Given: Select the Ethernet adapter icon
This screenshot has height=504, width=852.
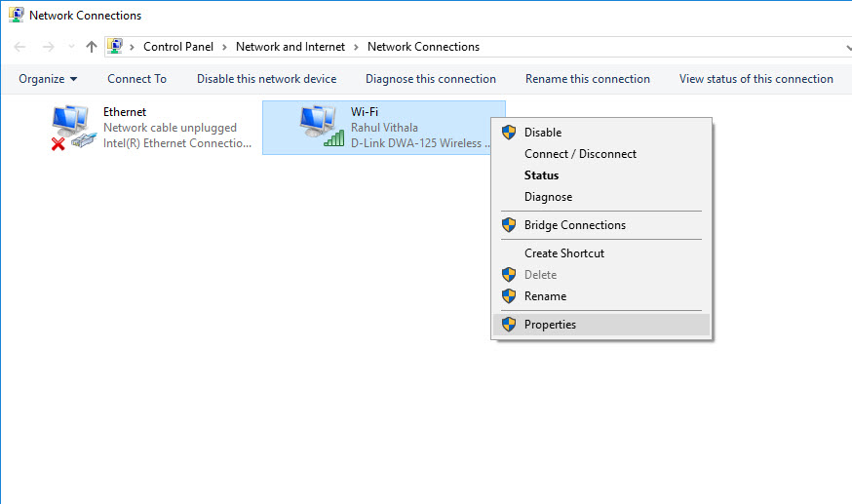Looking at the screenshot, I should pyautogui.click(x=74, y=128).
